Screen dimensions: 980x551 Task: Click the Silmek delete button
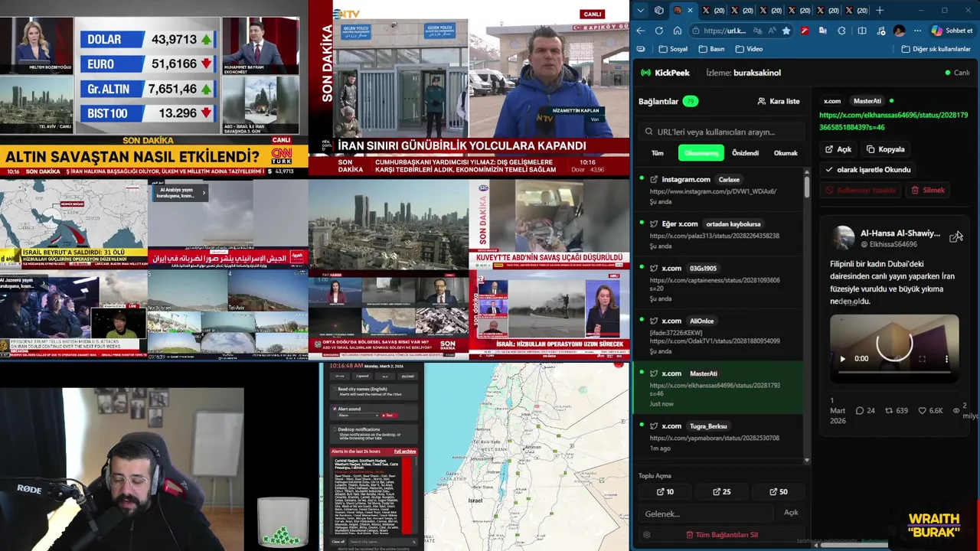(928, 190)
